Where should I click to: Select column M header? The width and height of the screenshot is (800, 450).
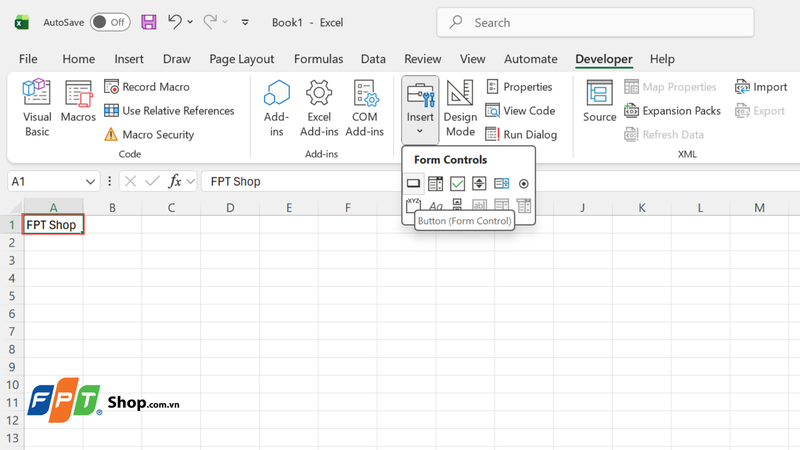(x=759, y=207)
